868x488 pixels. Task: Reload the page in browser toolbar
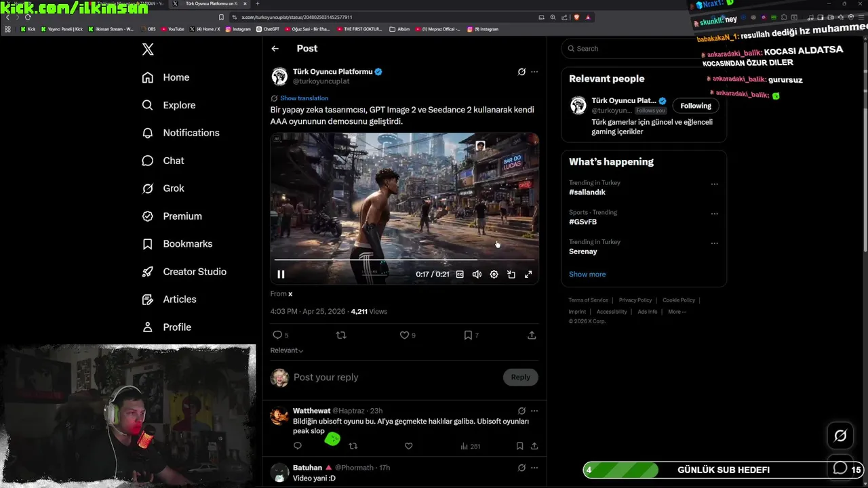coord(27,17)
